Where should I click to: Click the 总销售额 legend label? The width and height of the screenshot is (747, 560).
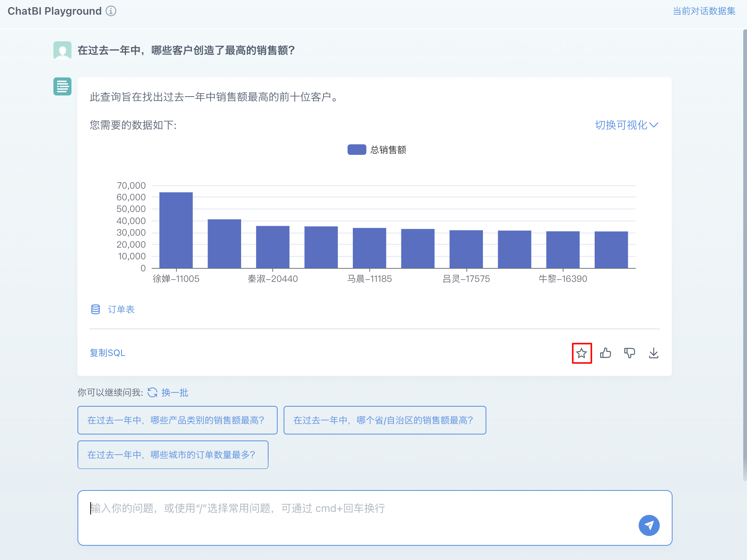(x=388, y=150)
